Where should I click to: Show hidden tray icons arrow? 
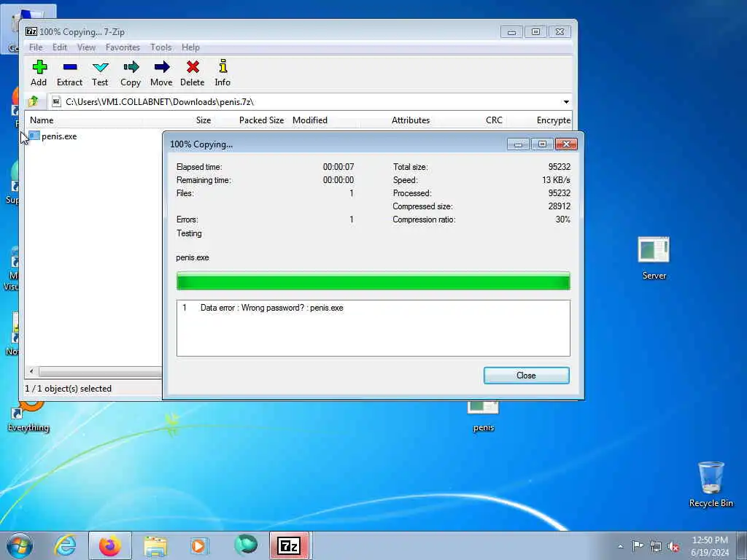620,546
